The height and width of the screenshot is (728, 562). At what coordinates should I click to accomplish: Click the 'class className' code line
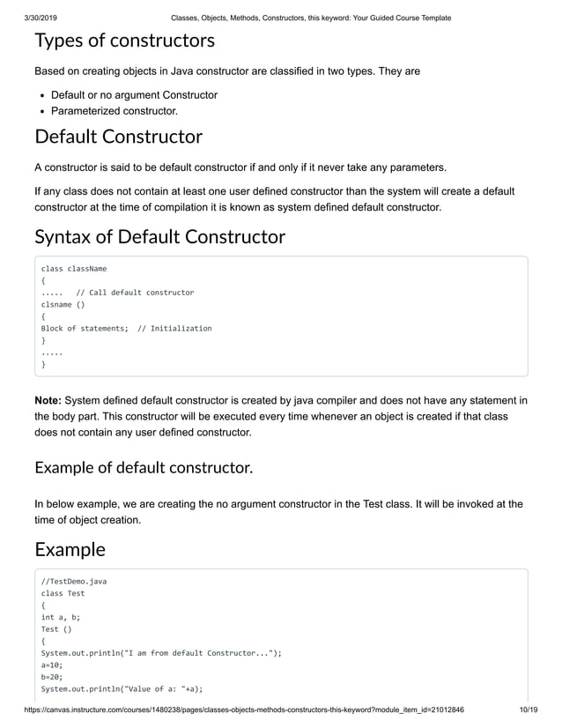(x=74, y=269)
